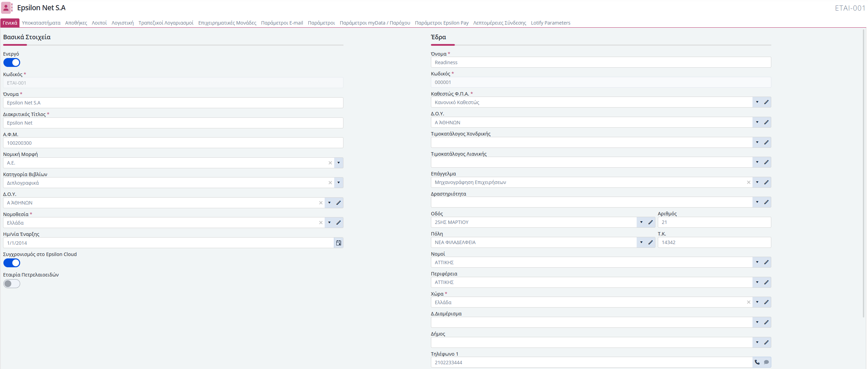The height and width of the screenshot is (369, 868).
Task: Open the Νομοθεσία dropdown list
Action: click(329, 223)
